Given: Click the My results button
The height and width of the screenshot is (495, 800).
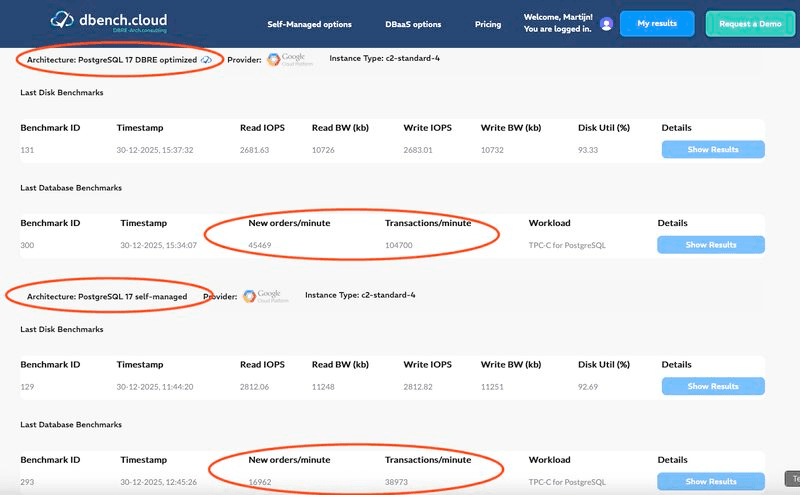Looking at the screenshot, I should [657, 24].
